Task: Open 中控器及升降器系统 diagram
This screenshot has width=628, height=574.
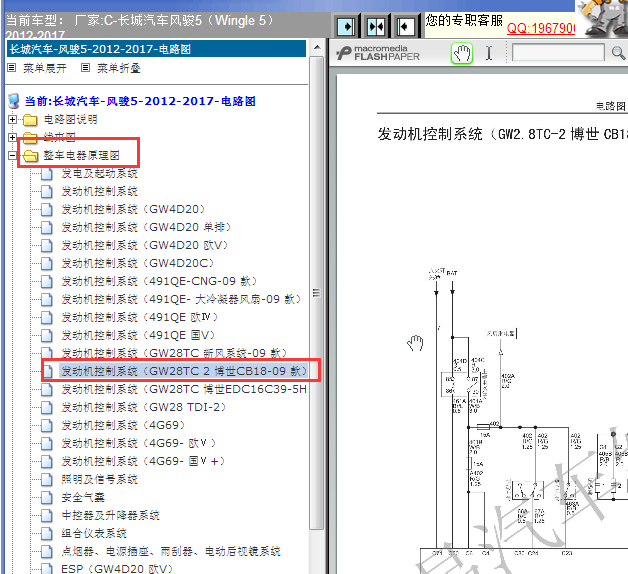Action: pyautogui.click(x=110, y=515)
